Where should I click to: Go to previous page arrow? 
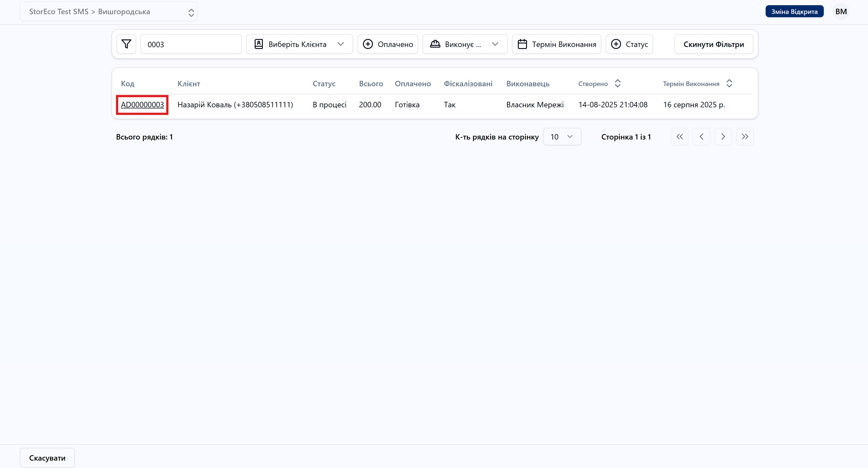click(x=701, y=137)
